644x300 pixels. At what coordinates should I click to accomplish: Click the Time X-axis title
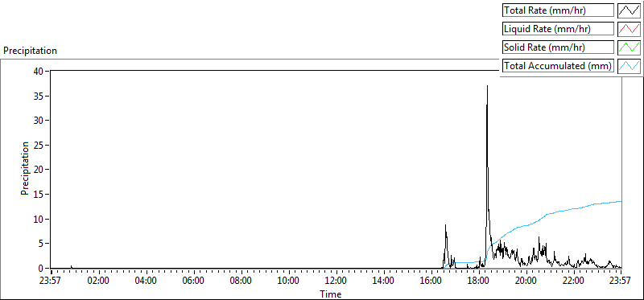[x=331, y=294]
